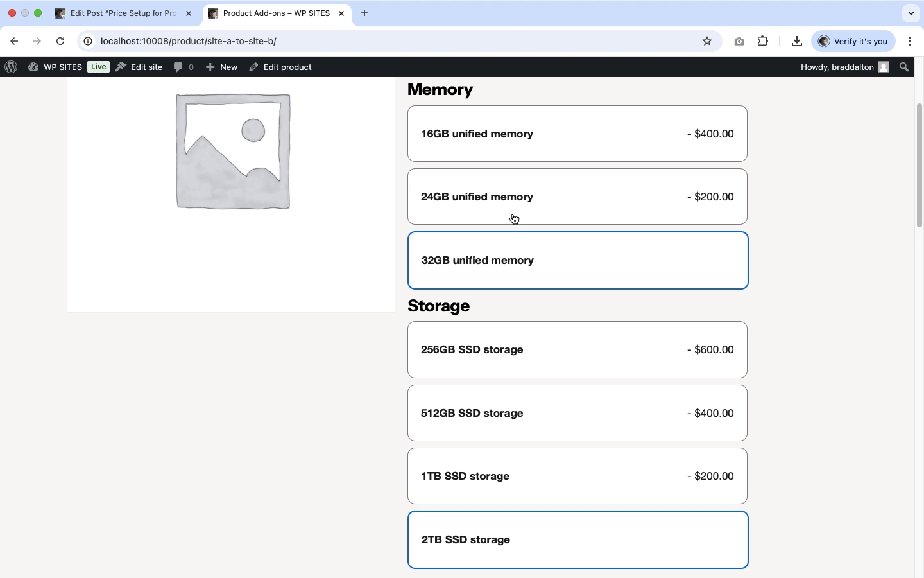Switch to the Edit Post "Price Setup" tab
This screenshot has height=578, width=924.
tap(122, 13)
